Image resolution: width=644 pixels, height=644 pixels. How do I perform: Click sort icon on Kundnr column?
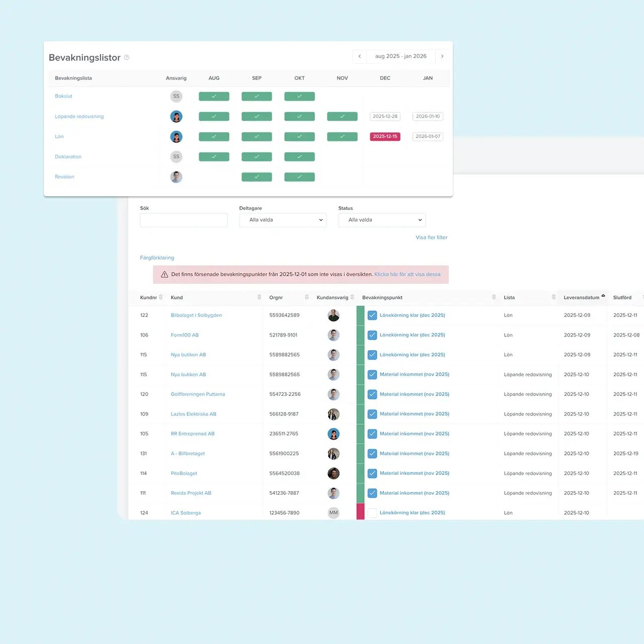click(x=161, y=297)
